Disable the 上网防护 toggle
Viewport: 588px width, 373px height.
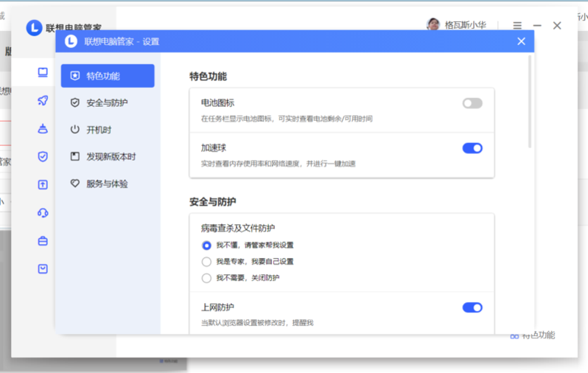[472, 307]
